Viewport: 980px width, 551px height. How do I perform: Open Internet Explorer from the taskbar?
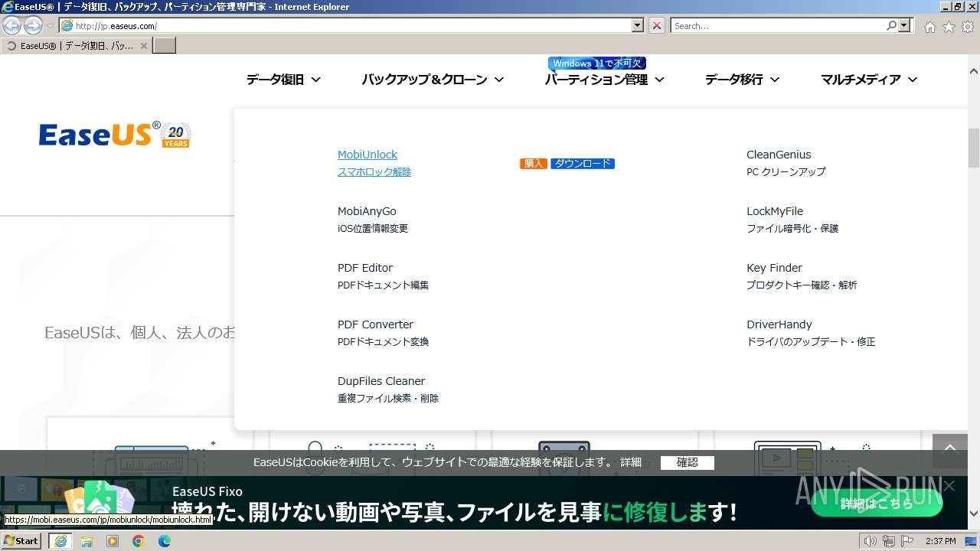point(60,541)
